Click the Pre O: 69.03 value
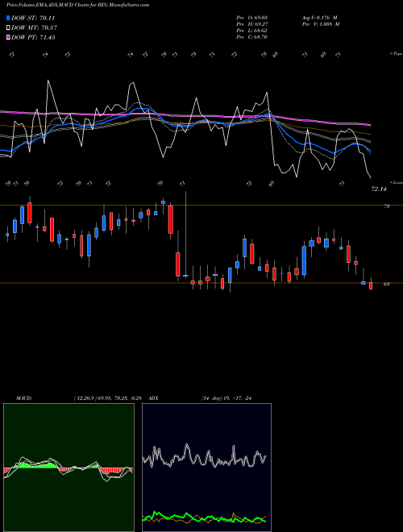 pyautogui.click(x=251, y=17)
